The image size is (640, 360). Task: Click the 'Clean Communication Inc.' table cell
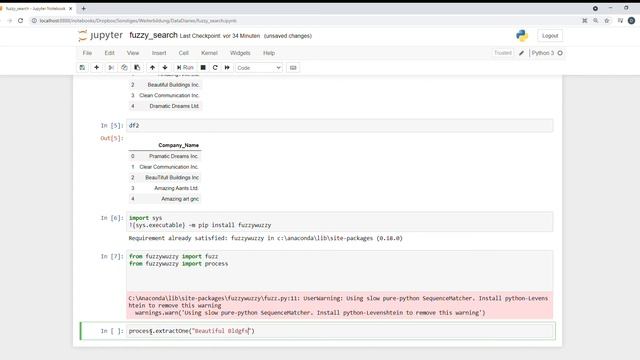click(x=169, y=96)
